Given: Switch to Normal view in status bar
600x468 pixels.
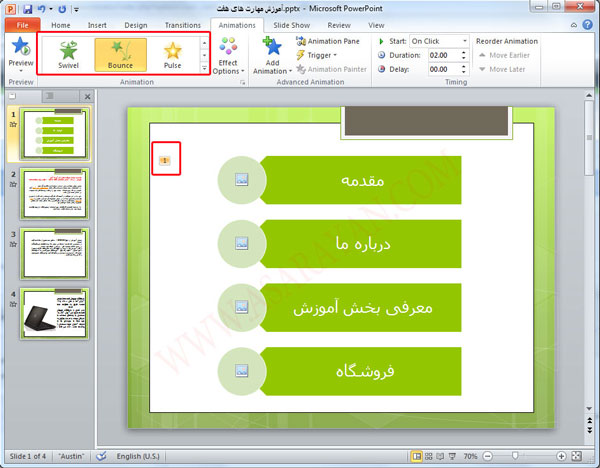Looking at the screenshot, I should pyautogui.click(x=415, y=456).
